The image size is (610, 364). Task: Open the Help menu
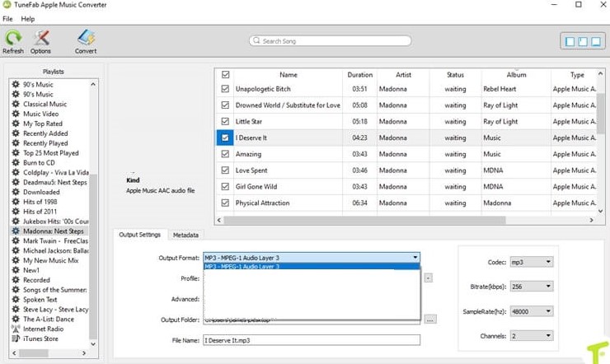click(x=28, y=19)
